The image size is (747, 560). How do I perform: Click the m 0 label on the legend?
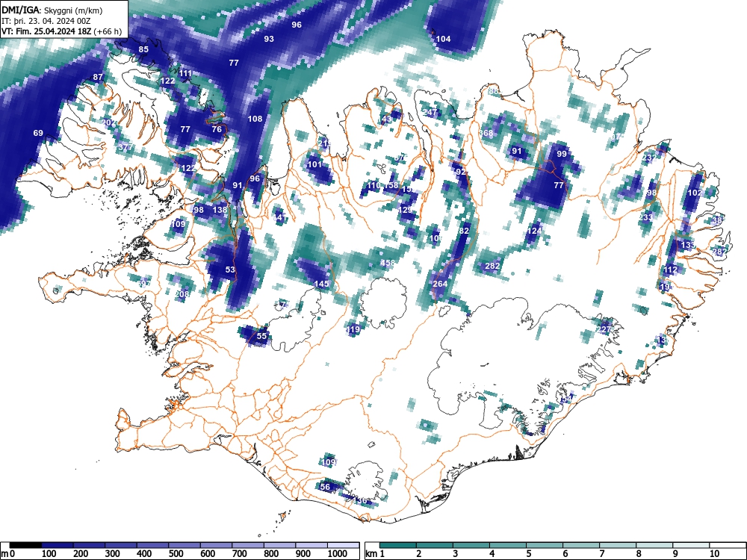[x=8, y=553]
